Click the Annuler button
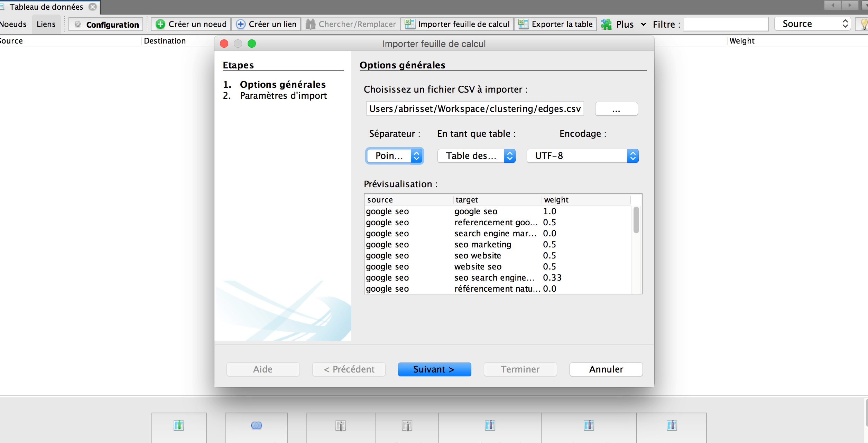Screen dimensions: 868x443 606,369
